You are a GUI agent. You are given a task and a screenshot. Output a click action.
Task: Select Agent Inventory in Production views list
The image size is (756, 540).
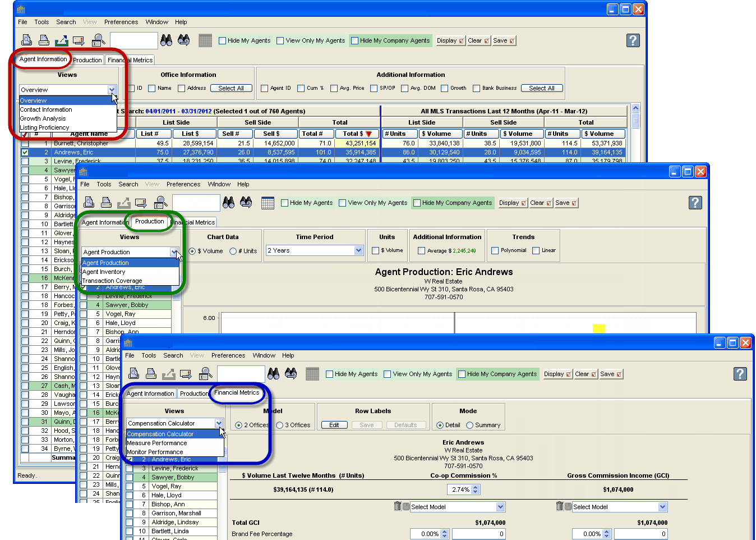130,272
